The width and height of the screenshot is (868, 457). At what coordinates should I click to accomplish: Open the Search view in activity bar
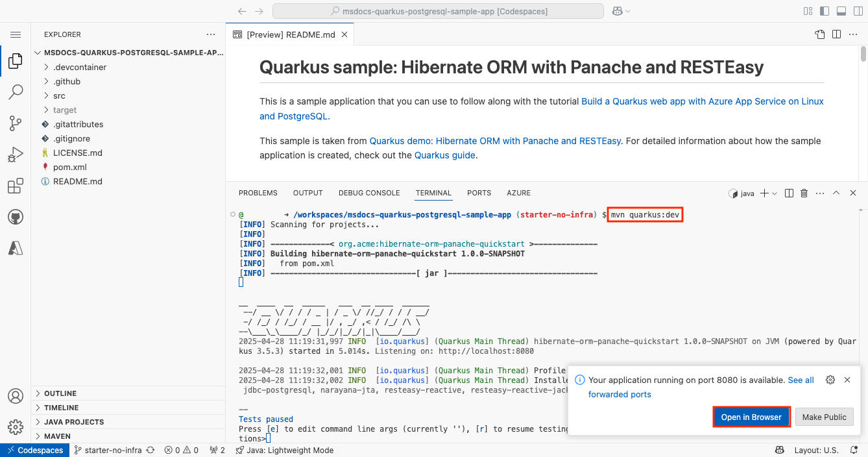(x=16, y=92)
